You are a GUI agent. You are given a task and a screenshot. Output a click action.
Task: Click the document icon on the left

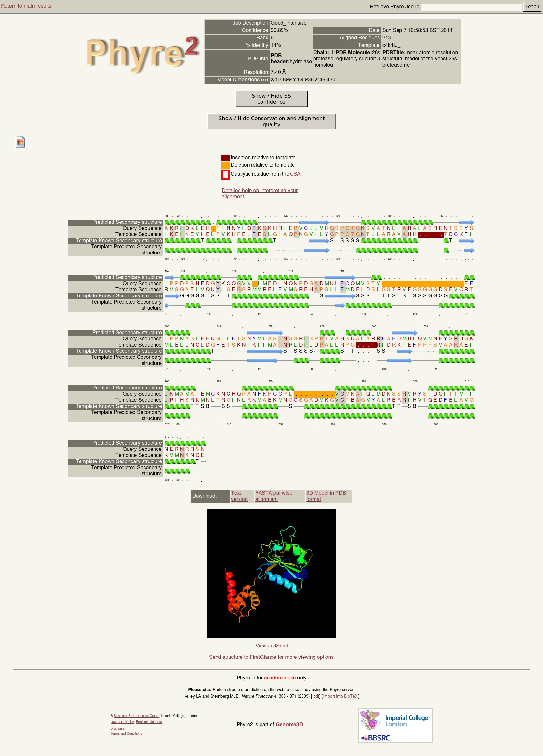pyautogui.click(x=20, y=142)
